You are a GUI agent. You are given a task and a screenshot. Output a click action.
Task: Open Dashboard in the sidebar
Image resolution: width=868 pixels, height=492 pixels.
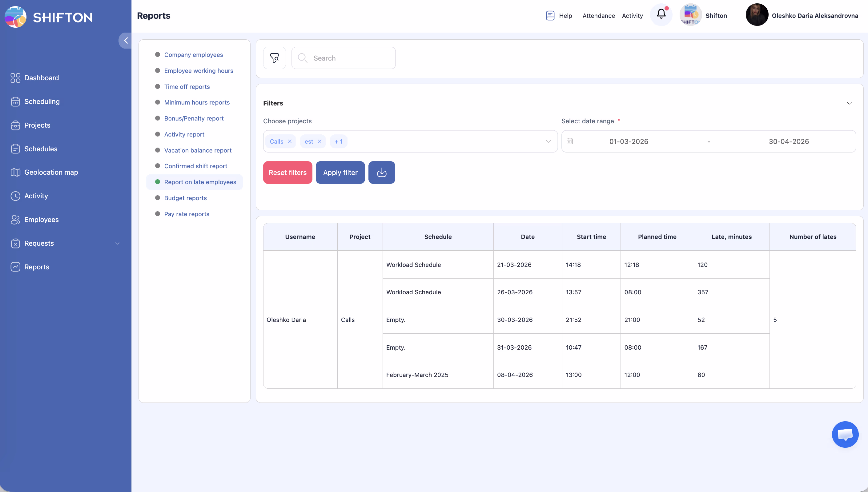point(41,78)
